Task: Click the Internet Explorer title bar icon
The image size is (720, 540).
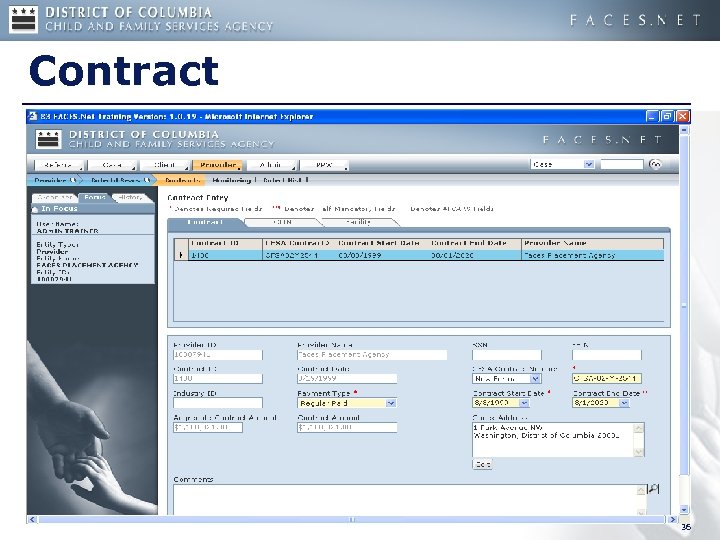Action: tap(33, 116)
